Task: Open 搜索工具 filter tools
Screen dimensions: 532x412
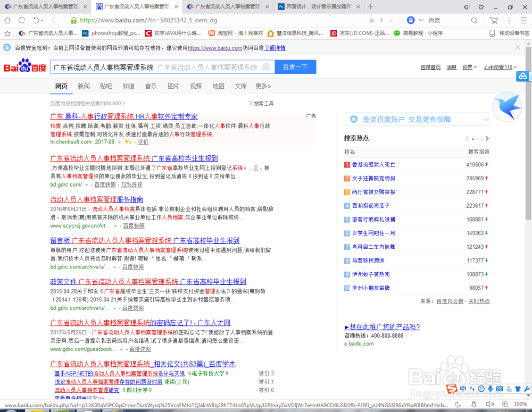Action: tap(261, 104)
